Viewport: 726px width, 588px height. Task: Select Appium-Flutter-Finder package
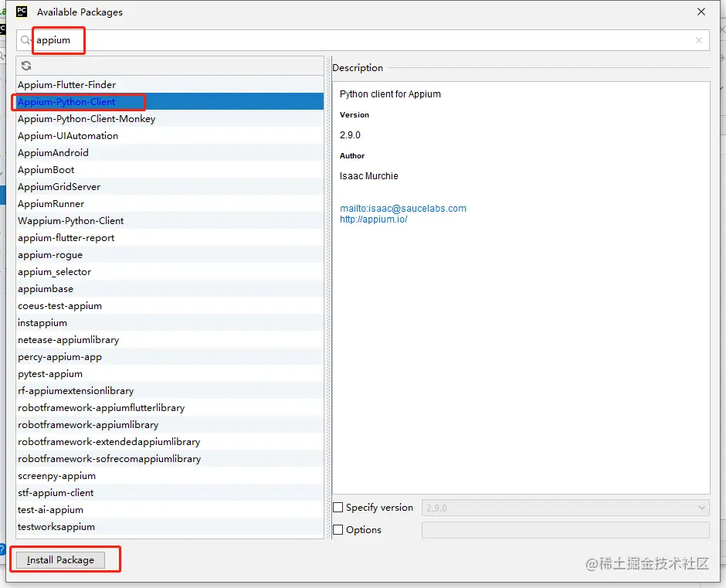click(x=170, y=85)
